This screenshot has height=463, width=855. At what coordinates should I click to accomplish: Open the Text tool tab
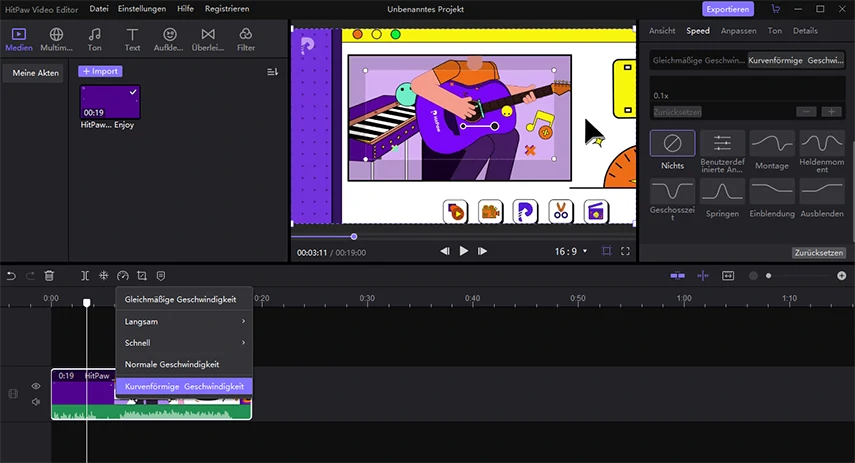pyautogui.click(x=132, y=40)
